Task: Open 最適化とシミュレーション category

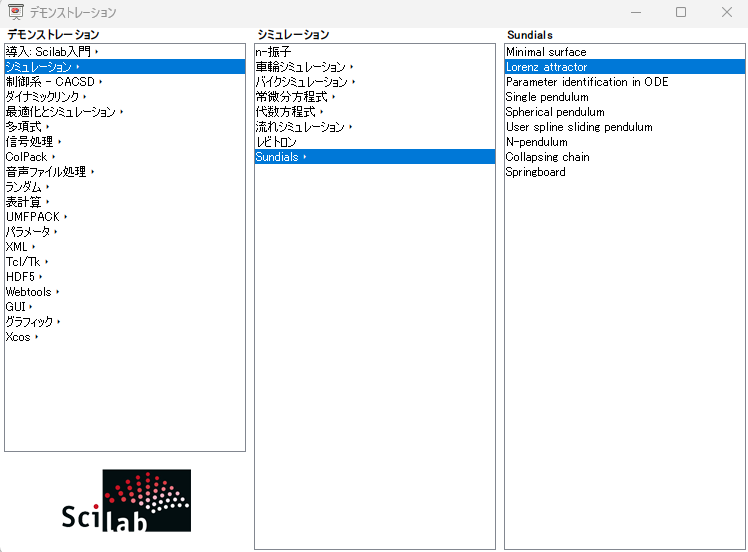Action: pyautogui.click(x=125, y=112)
